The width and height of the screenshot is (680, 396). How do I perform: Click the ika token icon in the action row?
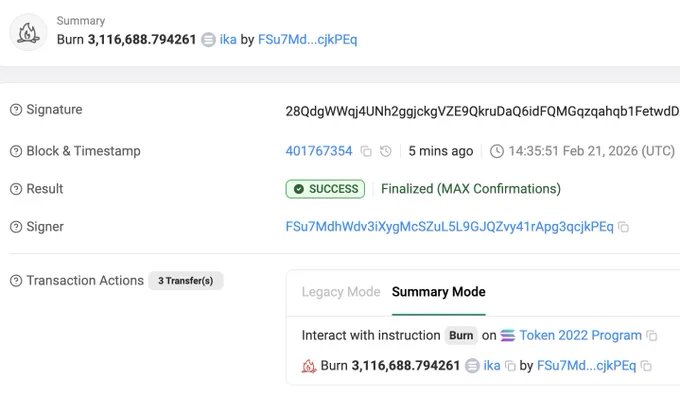[x=472, y=366]
